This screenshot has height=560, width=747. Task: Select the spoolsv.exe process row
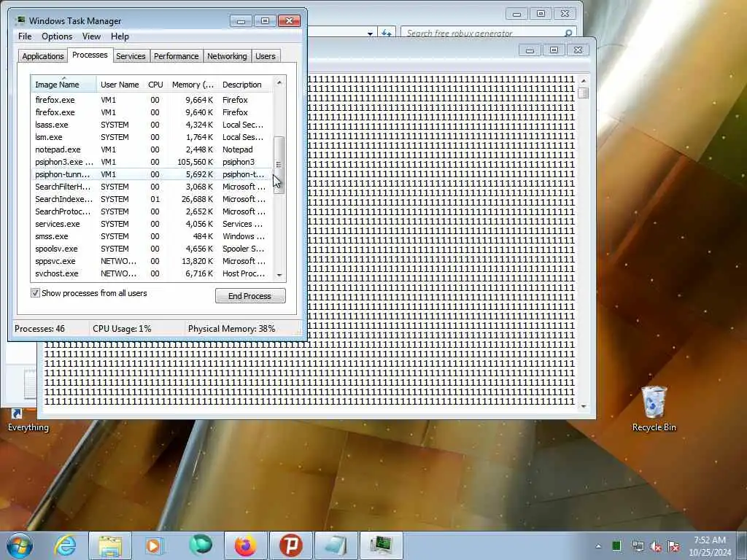[x=152, y=249]
